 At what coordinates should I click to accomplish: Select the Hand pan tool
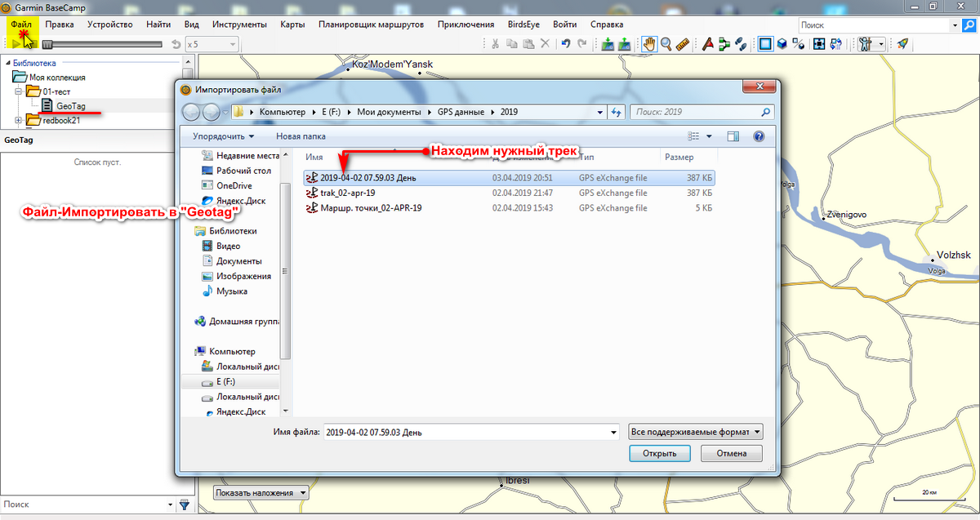coord(649,44)
